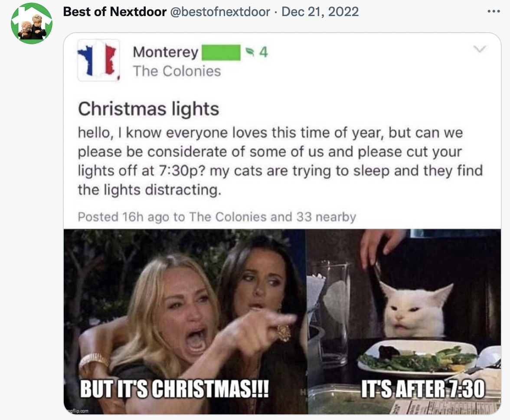Click the Dec 21, 2022 timestamp
510x420 pixels.
point(320,12)
